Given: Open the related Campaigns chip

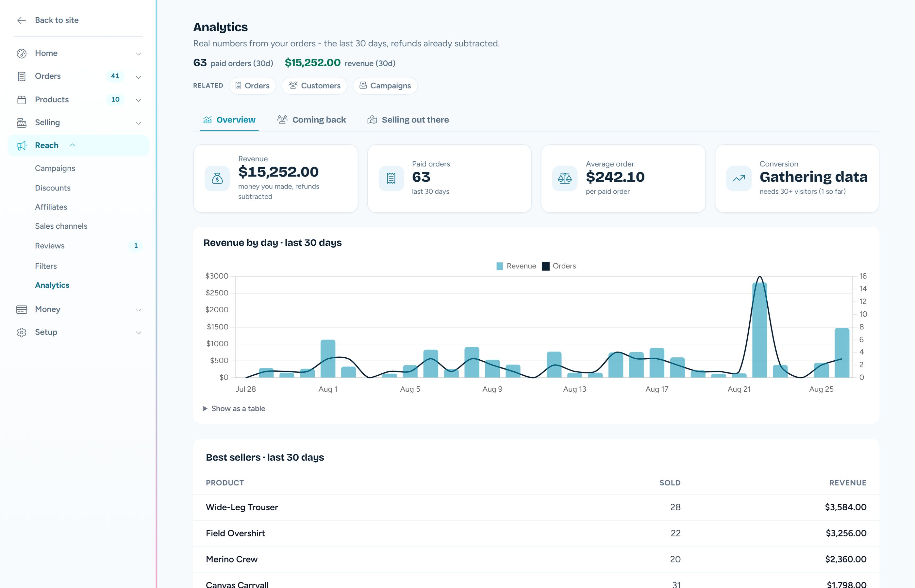Looking at the screenshot, I should click(385, 86).
